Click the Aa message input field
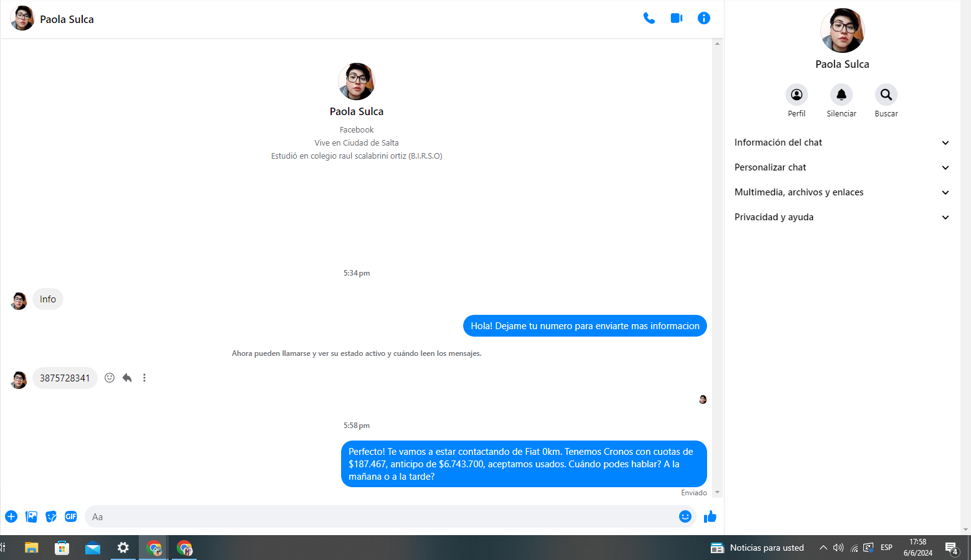The height and width of the screenshot is (560, 971). point(380,516)
